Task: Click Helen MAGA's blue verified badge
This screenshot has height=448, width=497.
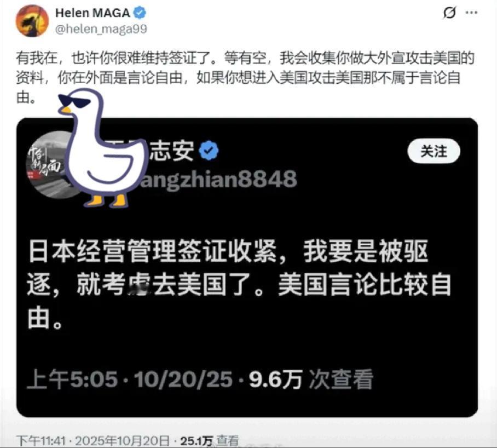Action: point(140,13)
